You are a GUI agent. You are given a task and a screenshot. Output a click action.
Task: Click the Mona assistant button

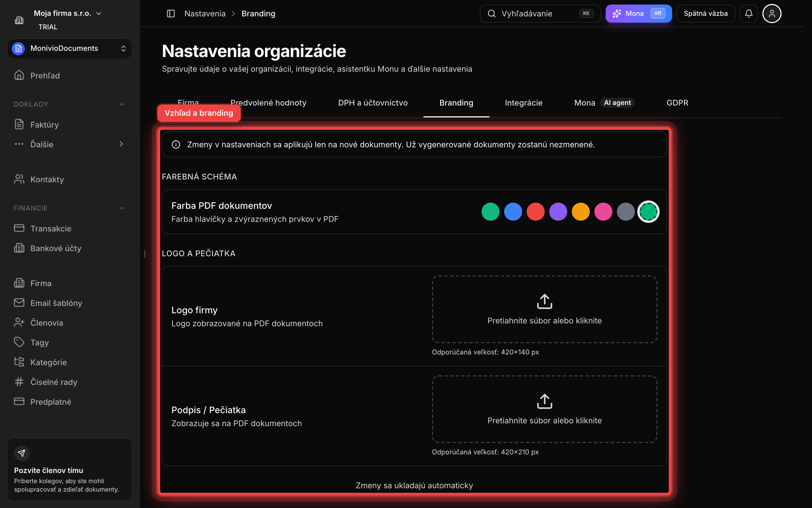click(639, 14)
